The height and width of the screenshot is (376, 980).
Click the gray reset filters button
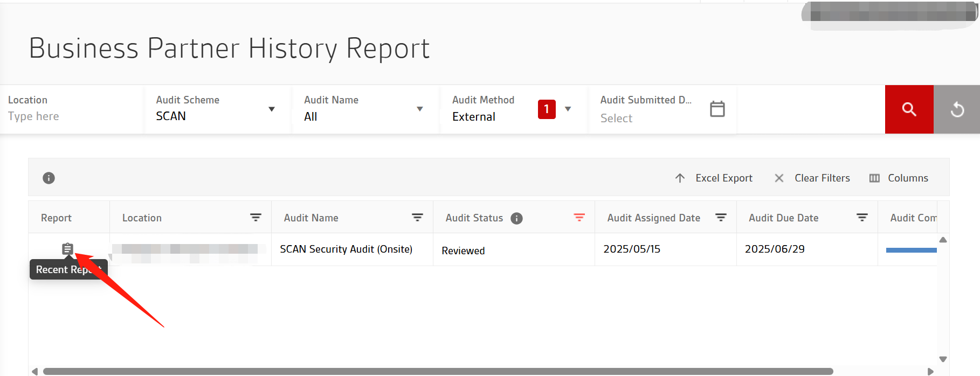957,109
